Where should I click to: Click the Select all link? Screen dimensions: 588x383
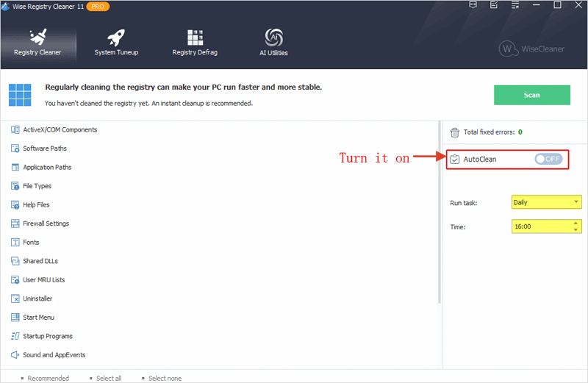click(109, 378)
